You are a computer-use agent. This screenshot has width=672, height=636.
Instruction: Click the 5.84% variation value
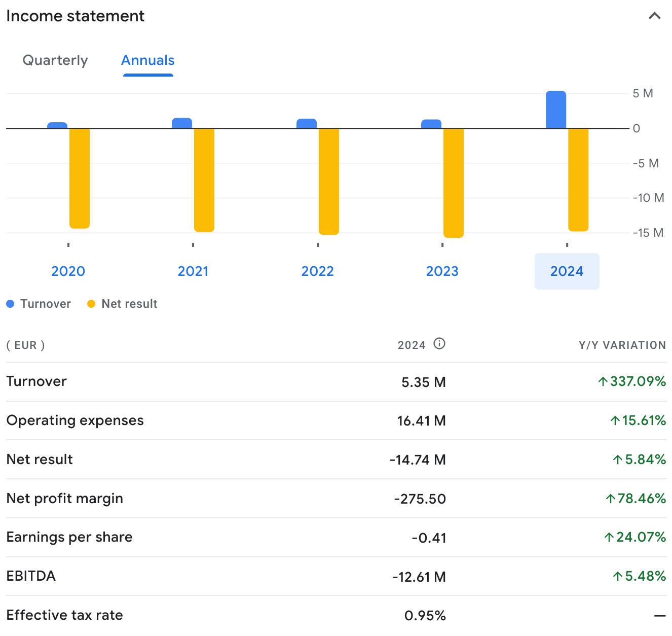click(640, 460)
